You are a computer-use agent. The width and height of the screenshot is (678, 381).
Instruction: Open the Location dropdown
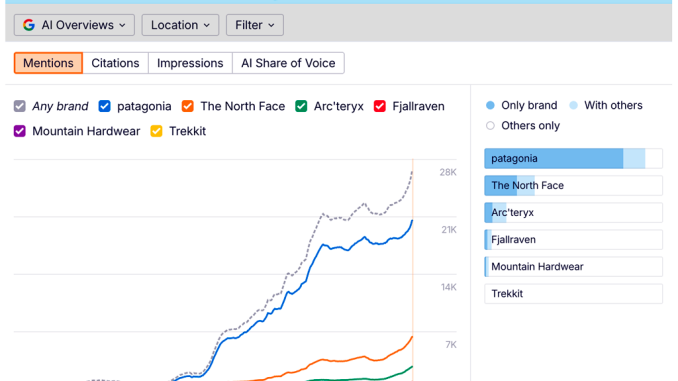(180, 25)
